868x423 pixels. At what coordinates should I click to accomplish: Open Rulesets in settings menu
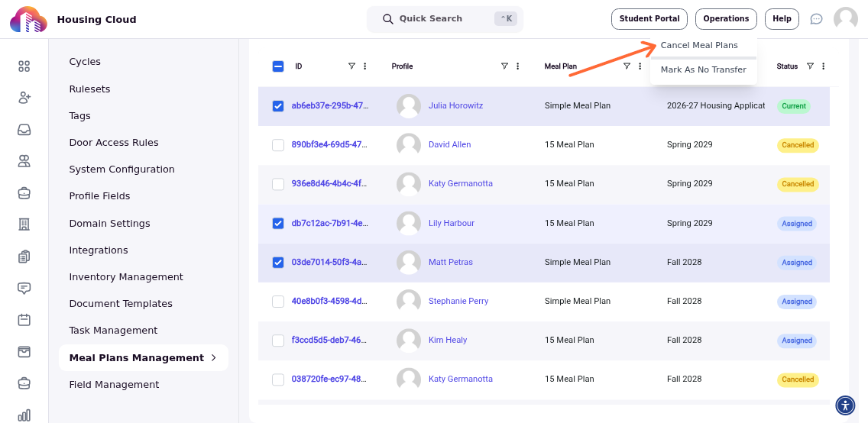click(x=89, y=89)
